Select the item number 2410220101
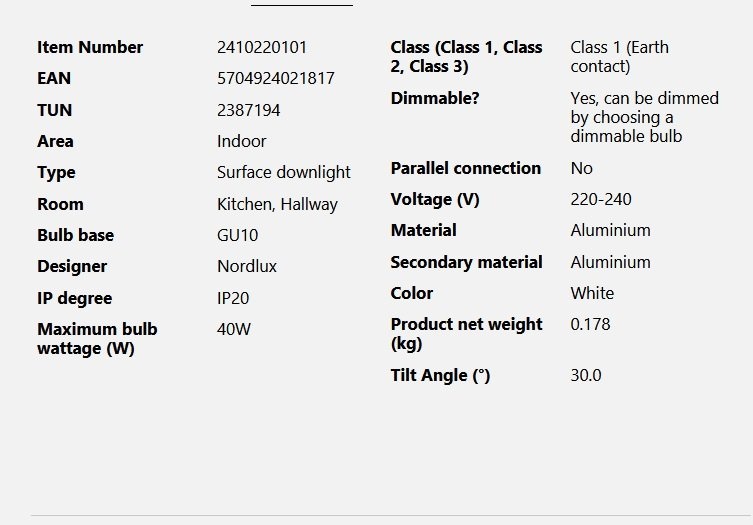The height and width of the screenshot is (525, 753). pos(262,47)
